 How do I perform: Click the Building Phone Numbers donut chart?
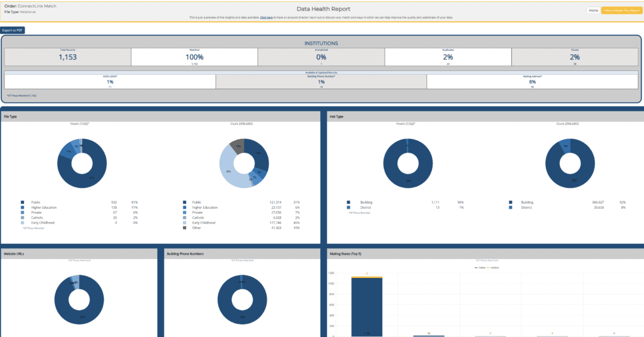pyautogui.click(x=240, y=301)
